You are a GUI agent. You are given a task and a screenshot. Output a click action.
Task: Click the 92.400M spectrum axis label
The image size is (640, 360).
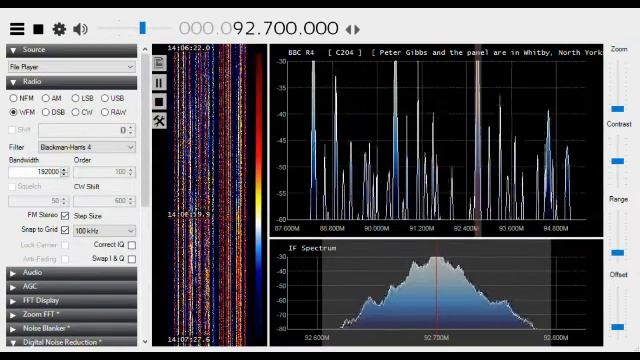coord(466,229)
